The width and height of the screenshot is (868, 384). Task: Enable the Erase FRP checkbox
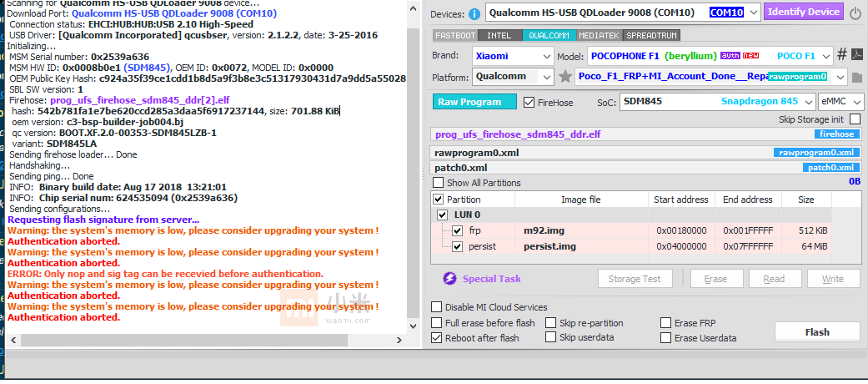tap(666, 323)
